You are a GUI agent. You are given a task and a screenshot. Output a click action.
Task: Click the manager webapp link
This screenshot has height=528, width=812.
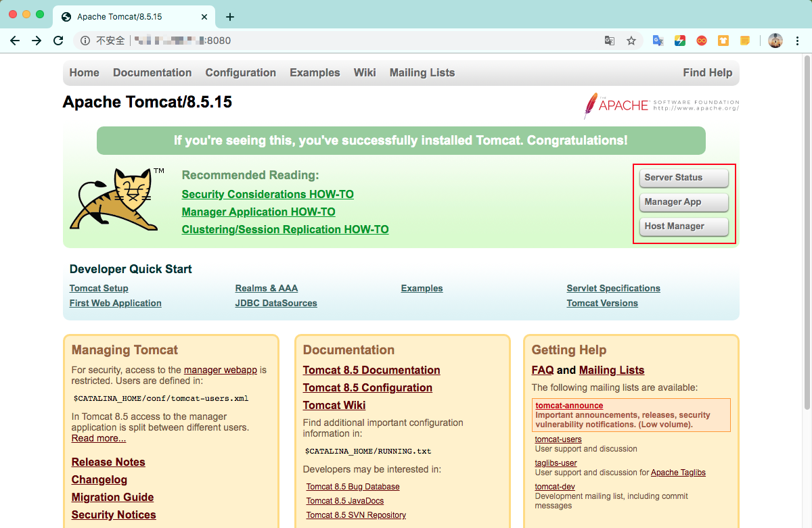point(221,370)
